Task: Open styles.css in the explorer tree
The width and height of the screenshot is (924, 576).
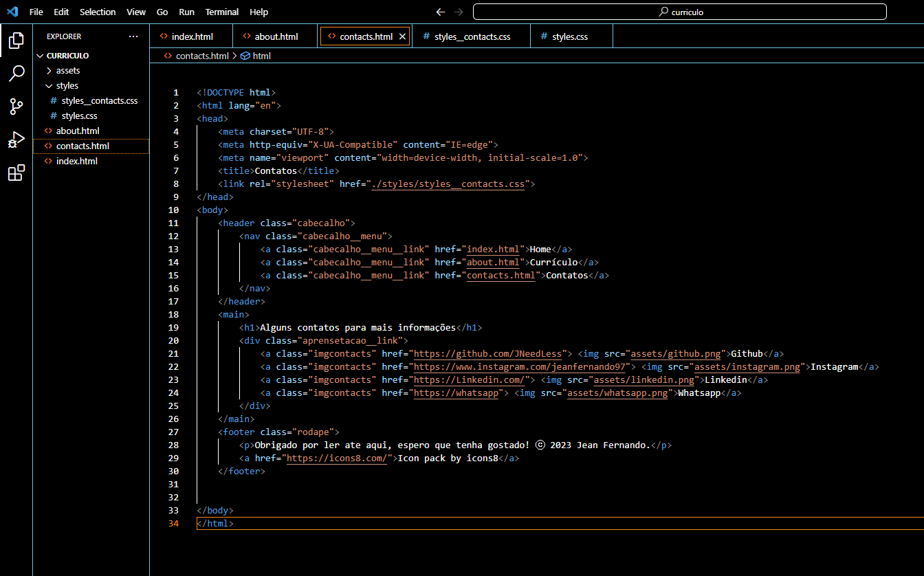Action: [91, 116]
